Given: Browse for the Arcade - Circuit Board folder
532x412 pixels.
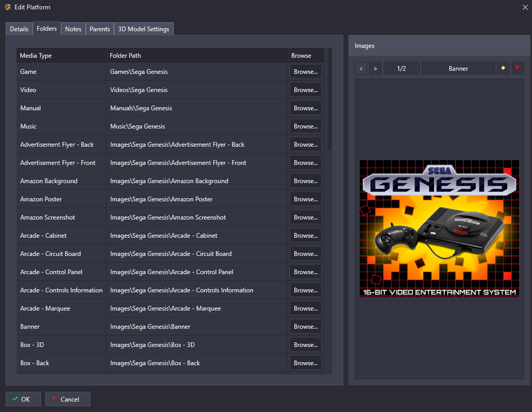Looking at the screenshot, I should (x=306, y=254).
